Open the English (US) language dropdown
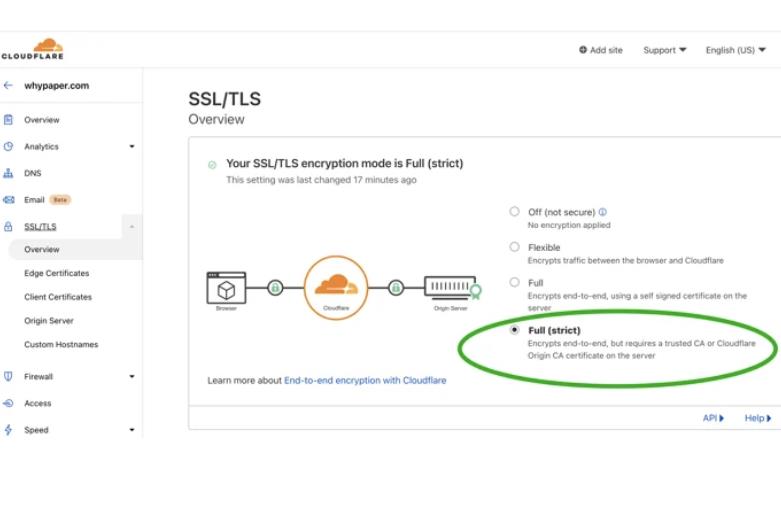 coord(735,50)
